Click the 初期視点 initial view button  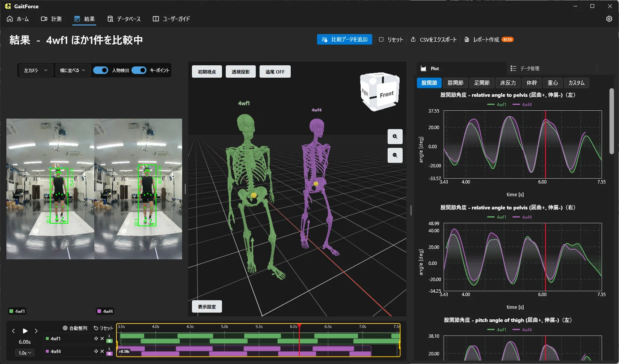(x=207, y=72)
